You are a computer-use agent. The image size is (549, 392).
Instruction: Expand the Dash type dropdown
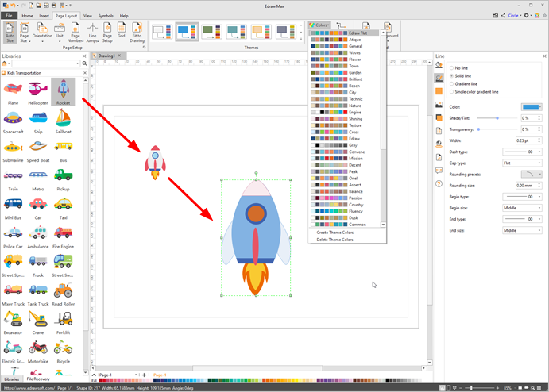pos(523,152)
